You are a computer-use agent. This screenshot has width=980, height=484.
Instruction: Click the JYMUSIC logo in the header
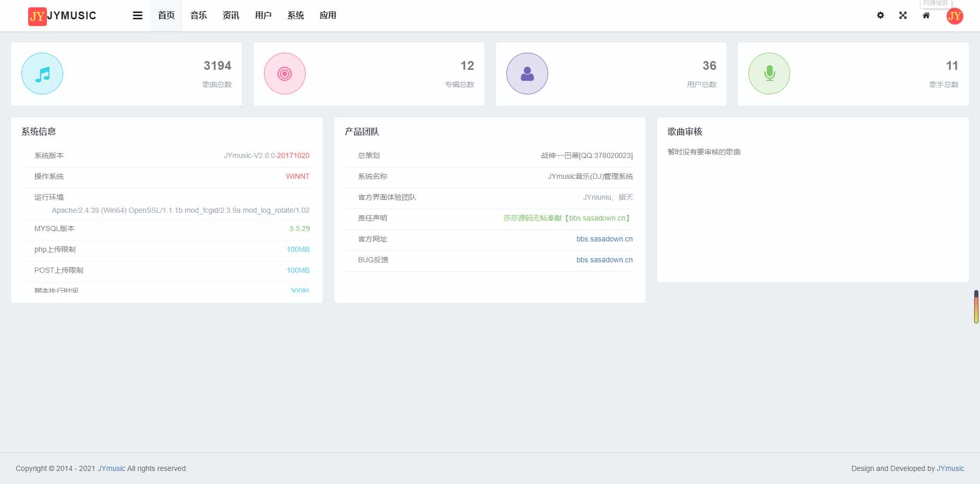(x=62, y=16)
